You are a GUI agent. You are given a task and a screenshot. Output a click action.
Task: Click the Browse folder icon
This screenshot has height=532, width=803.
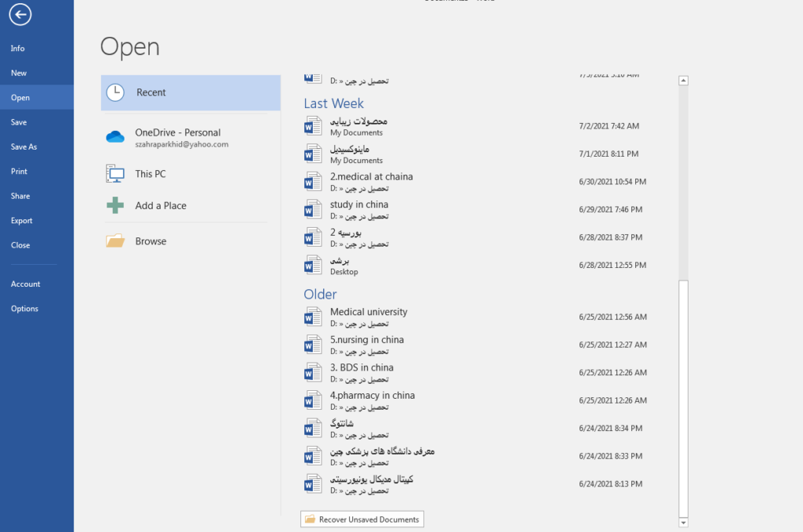coord(115,241)
